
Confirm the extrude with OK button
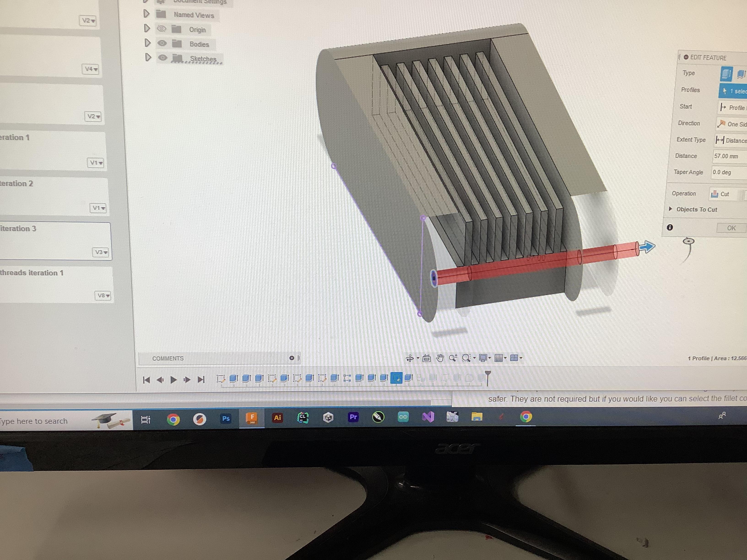coord(731,228)
